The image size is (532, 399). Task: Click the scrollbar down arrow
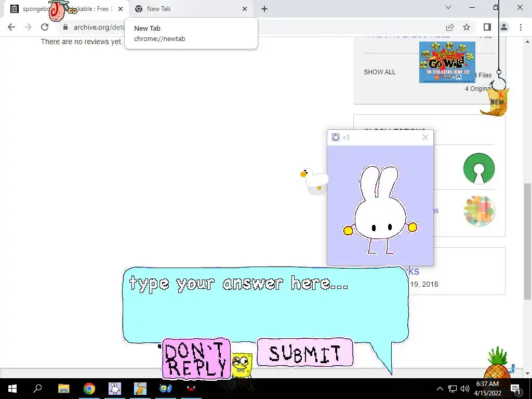click(527, 373)
